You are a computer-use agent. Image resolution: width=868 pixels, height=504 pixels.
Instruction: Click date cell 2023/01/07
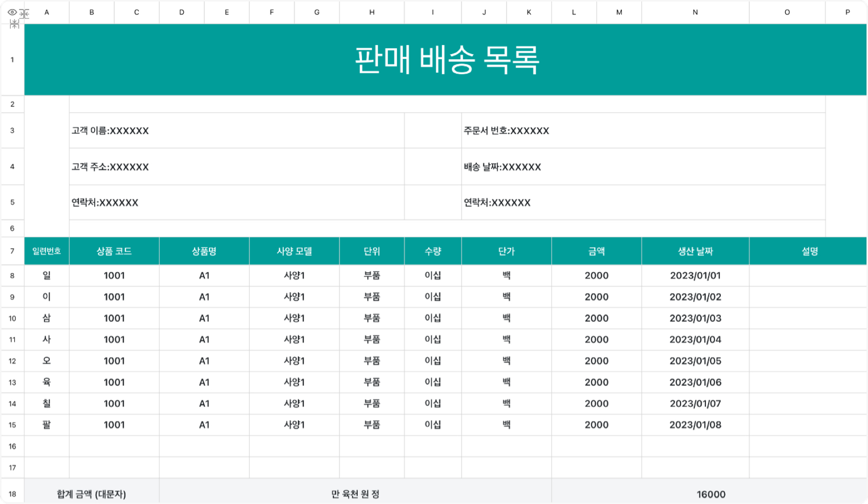(x=695, y=403)
